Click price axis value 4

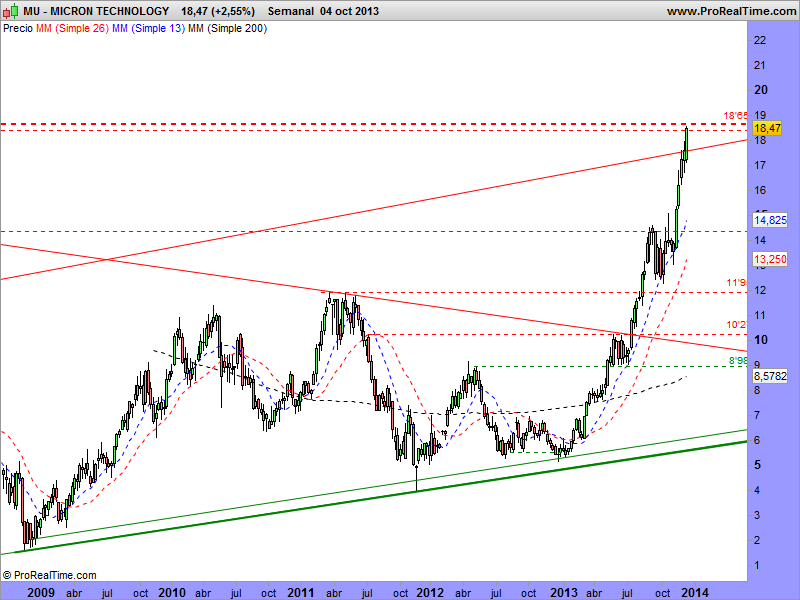tap(757, 490)
